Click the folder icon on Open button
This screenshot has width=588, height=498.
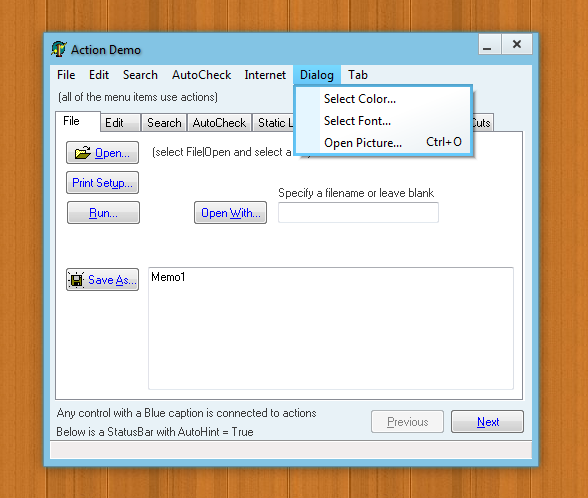point(82,153)
